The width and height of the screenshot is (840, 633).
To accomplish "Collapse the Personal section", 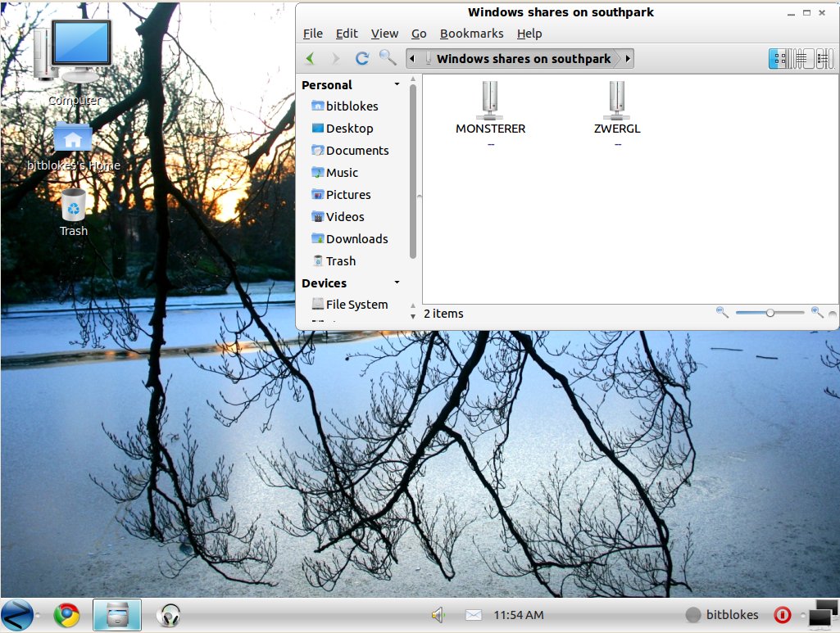I will tap(397, 84).
